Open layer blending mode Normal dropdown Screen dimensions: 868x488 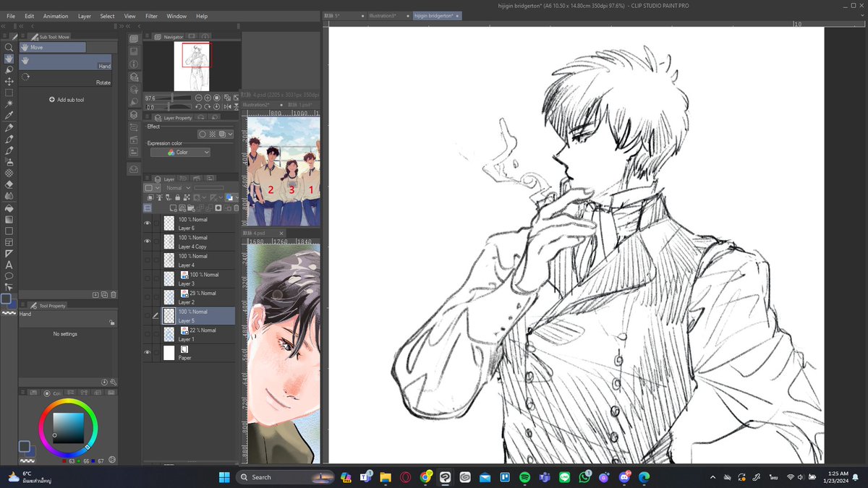178,188
